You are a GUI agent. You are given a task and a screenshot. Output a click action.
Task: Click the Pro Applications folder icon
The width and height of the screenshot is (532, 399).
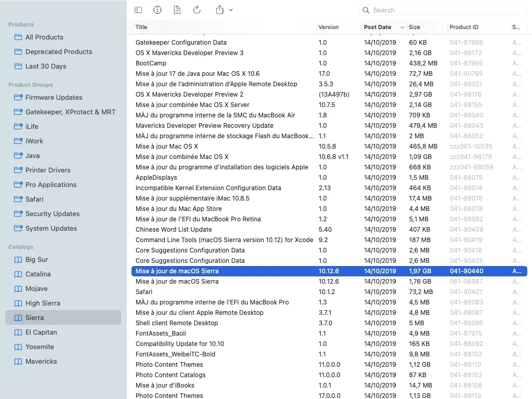point(18,185)
